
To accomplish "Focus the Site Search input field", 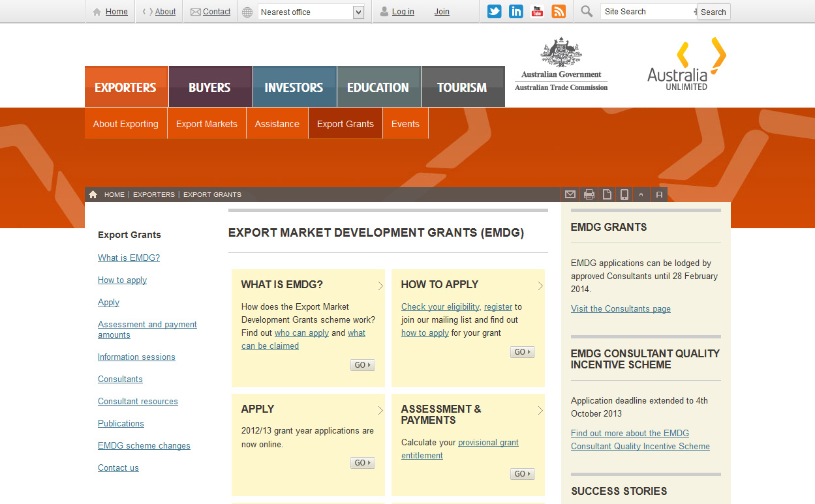I will click(649, 12).
